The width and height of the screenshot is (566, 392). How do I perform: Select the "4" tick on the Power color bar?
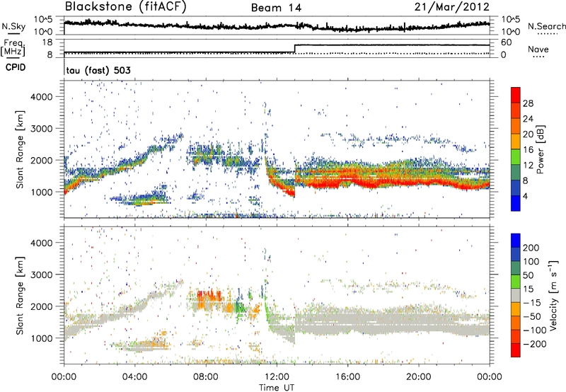(525, 196)
